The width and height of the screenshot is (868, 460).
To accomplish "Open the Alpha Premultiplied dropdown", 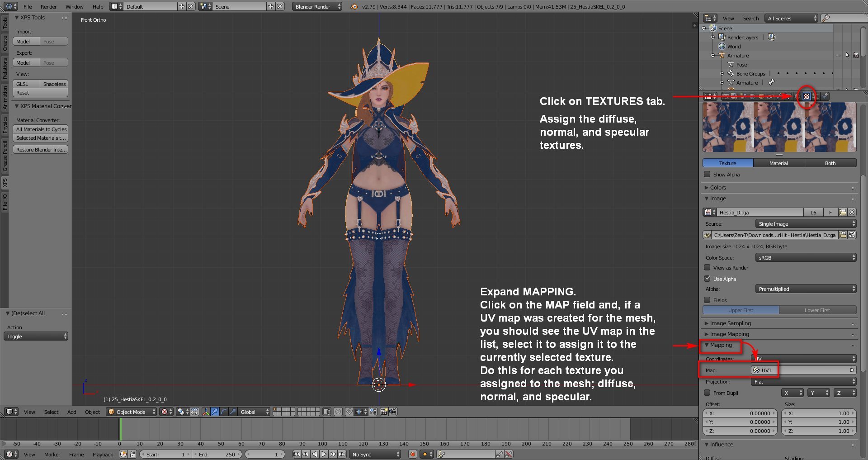I will tap(806, 289).
